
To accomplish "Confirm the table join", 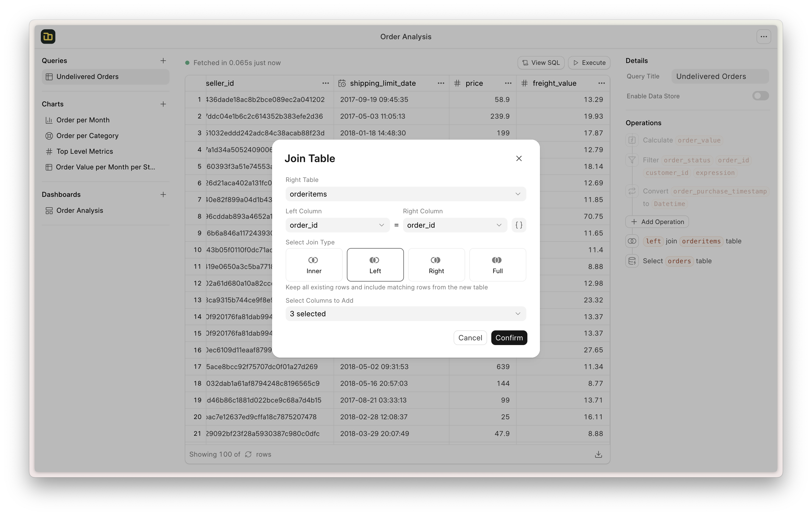I will pos(509,338).
